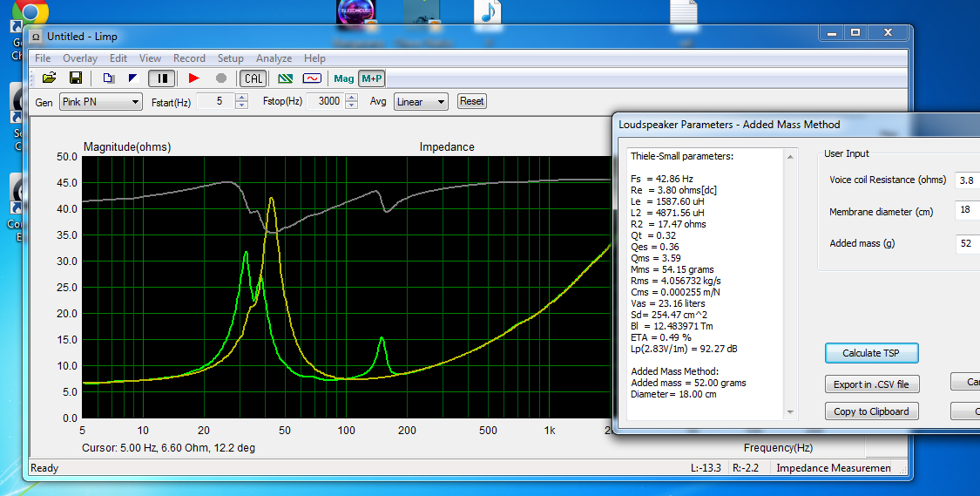Screen dimensions: 980x496
Task: Click the Fstop(Hz) field showing 3000
Action: (x=326, y=101)
